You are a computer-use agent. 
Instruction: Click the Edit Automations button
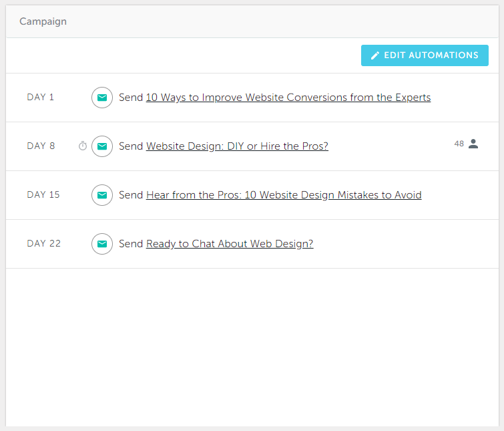coord(425,55)
